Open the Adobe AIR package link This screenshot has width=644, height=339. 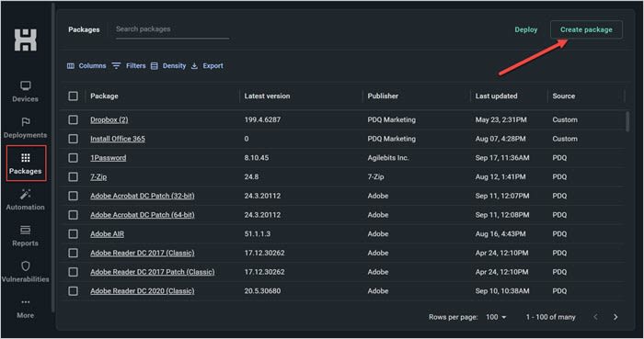coord(108,234)
